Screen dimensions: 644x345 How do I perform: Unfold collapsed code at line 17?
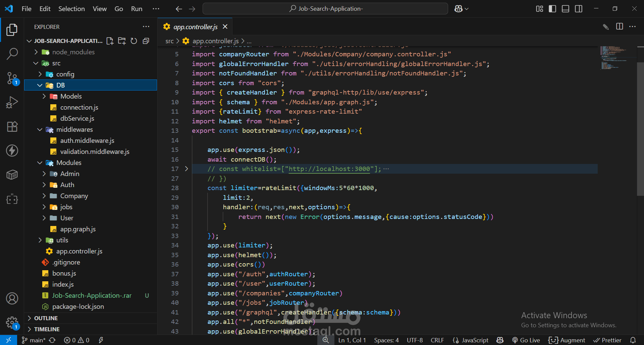(186, 169)
